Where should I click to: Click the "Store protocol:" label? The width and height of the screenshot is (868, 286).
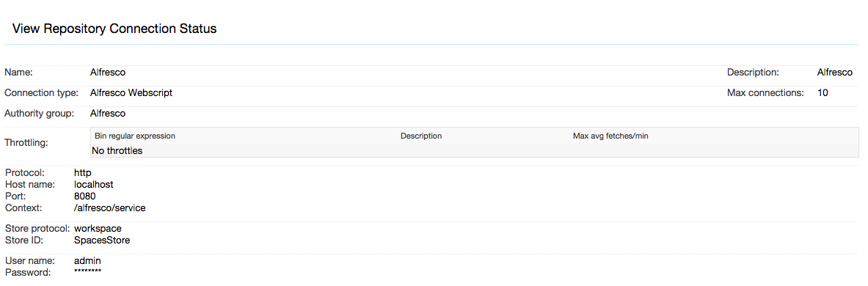point(37,229)
